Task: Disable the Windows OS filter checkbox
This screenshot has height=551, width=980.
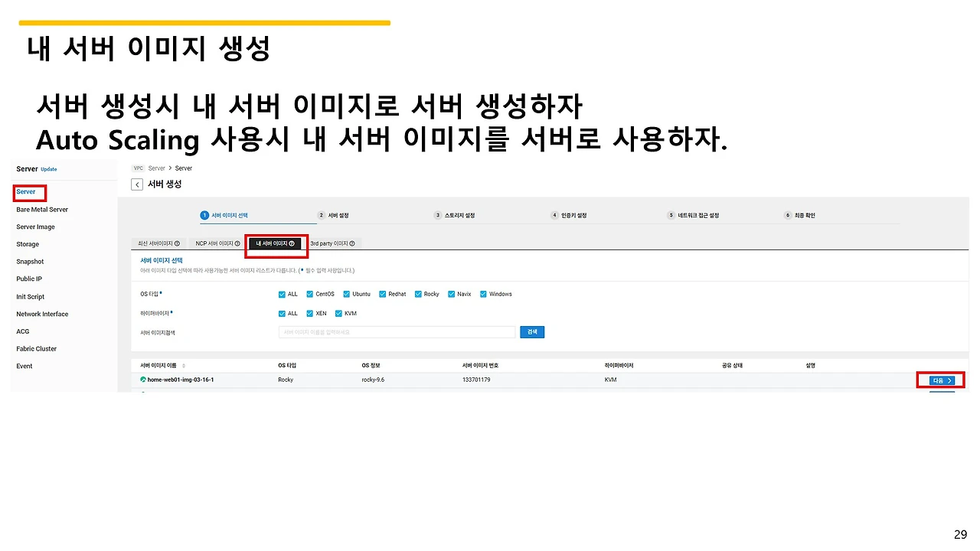Action: (x=483, y=294)
